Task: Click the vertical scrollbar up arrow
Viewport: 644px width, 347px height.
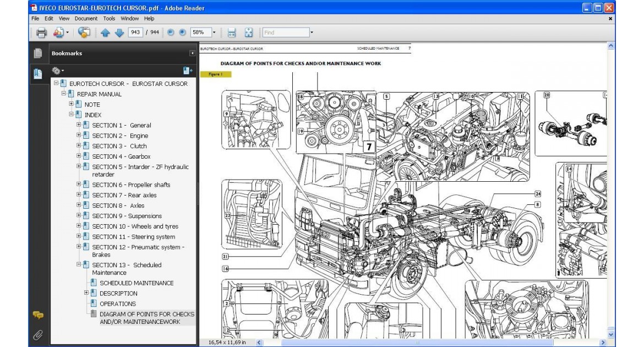Action: tap(611, 46)
